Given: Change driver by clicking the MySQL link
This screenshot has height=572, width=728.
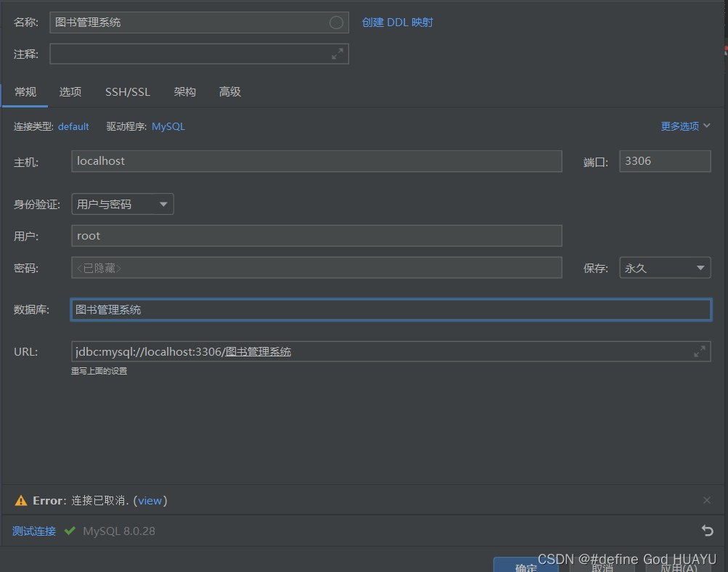Looking at the screenshot, I should point(168,126).
